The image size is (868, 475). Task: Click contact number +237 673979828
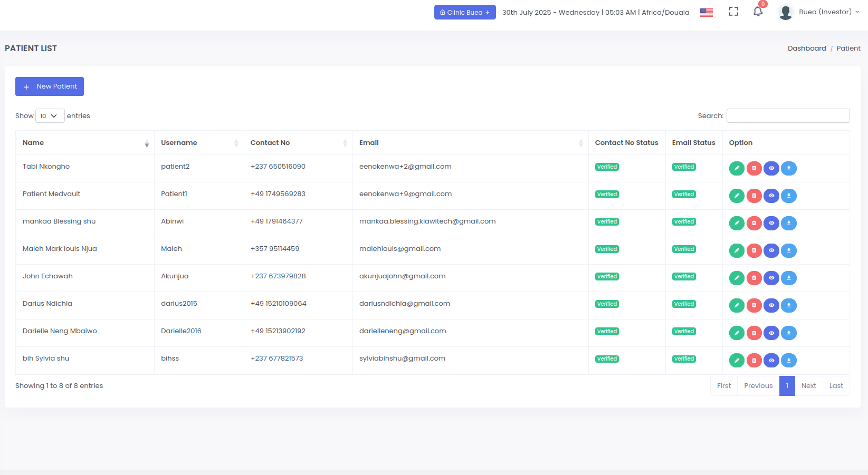pyautogui.click(x=278, y=276)
